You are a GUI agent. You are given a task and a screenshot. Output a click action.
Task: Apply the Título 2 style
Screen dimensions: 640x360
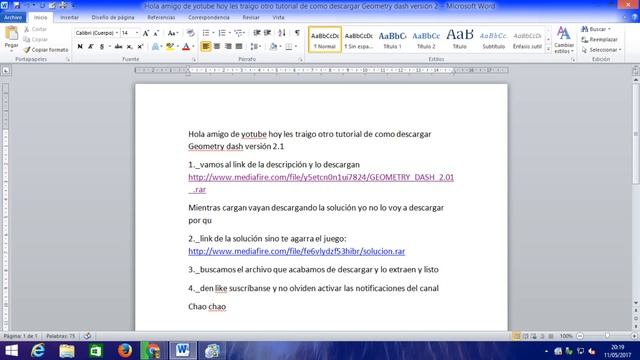426,40
